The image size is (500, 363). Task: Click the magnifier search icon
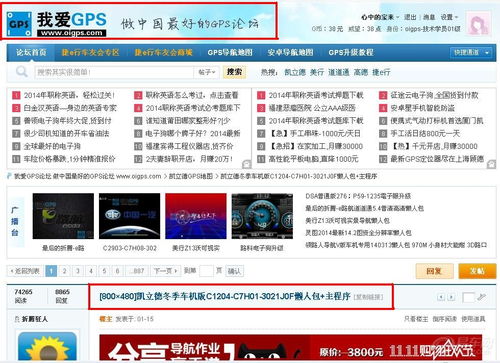[22, 71]
